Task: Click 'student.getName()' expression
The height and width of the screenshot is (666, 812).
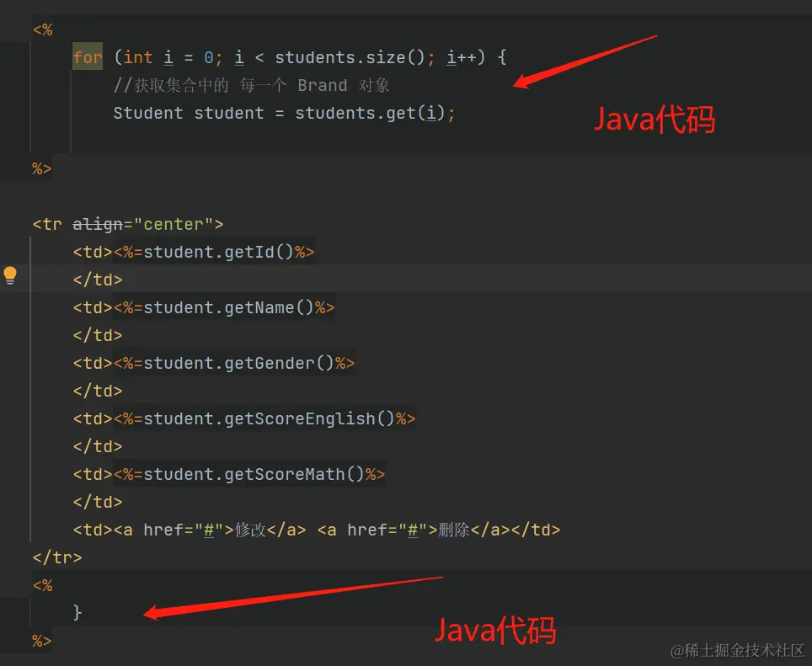Action: point(228,307)
